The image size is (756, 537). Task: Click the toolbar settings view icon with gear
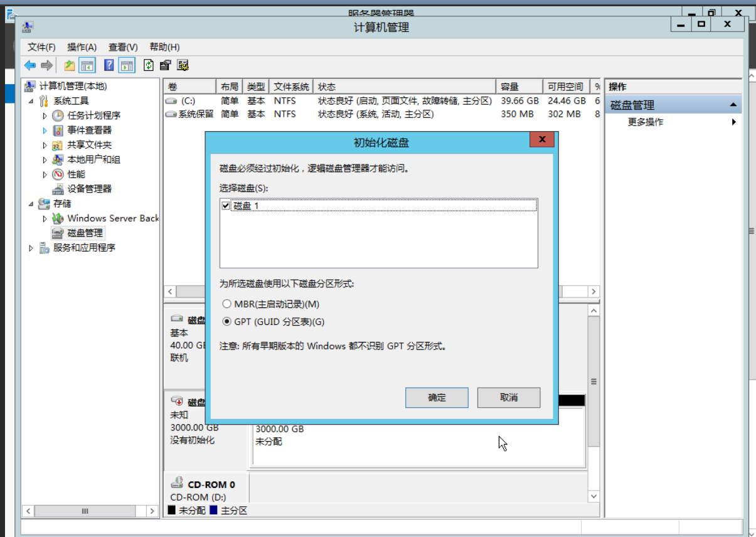(183, 65)
